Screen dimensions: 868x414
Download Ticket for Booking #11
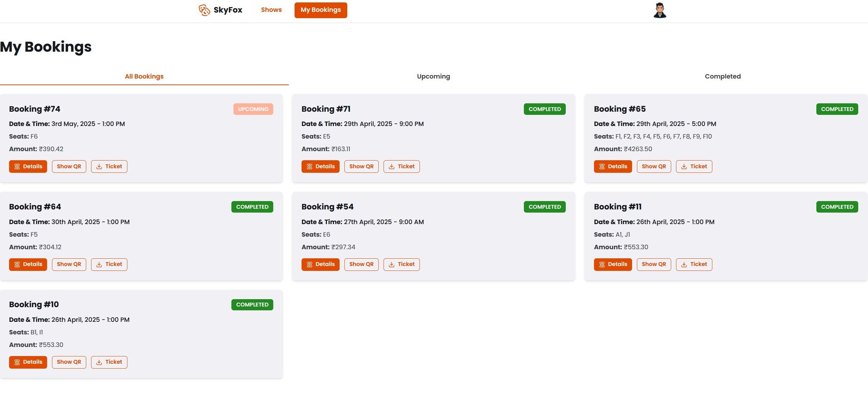(x=694, y=264)
